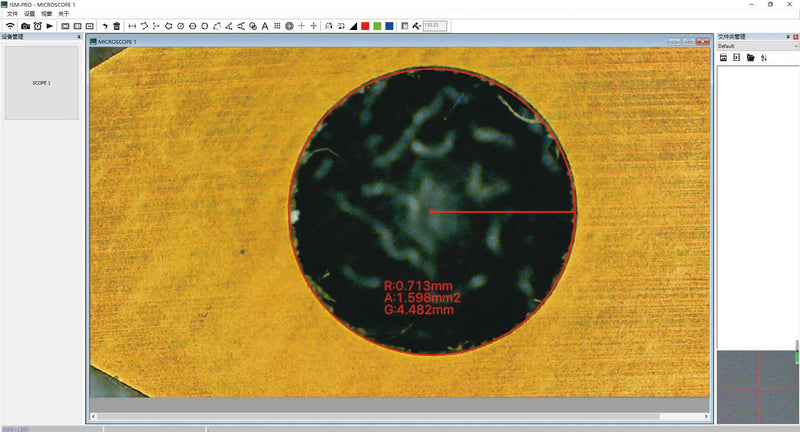The height and width of the screenshot is (432, 800).
Task: Capture a snapshot with the camera icon
Action: pyautogui.click(x=25, y=26)
